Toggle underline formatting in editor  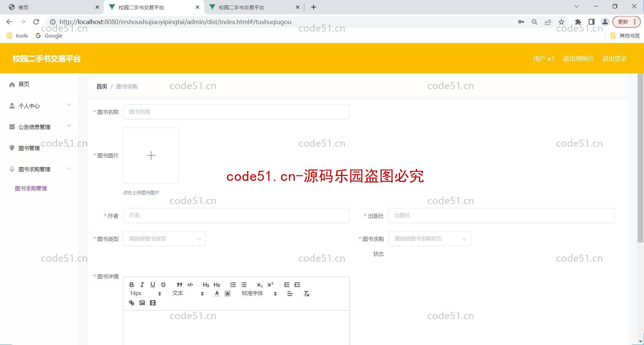pyautogui.click(x=153, y=285)
